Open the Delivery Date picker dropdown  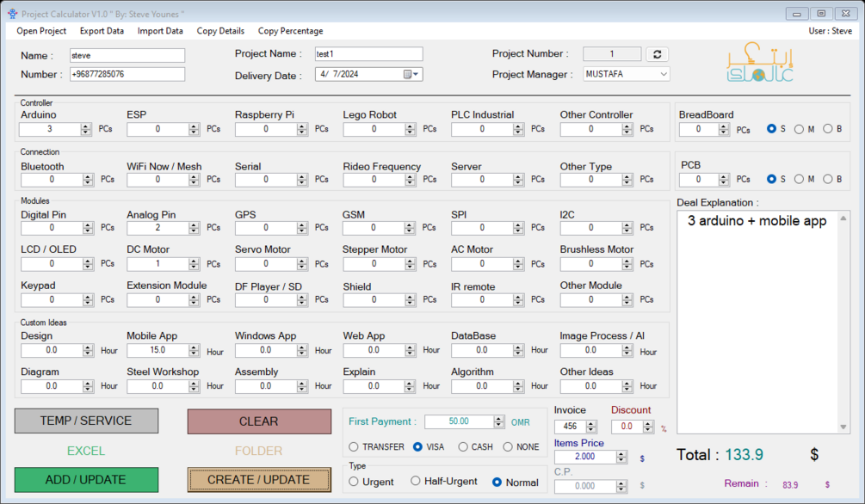tap(416, 74)
